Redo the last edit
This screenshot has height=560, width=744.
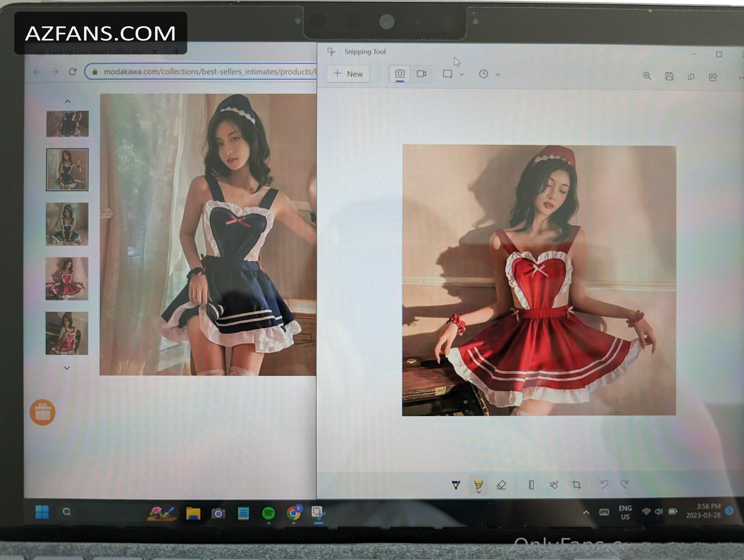(624, 484)
